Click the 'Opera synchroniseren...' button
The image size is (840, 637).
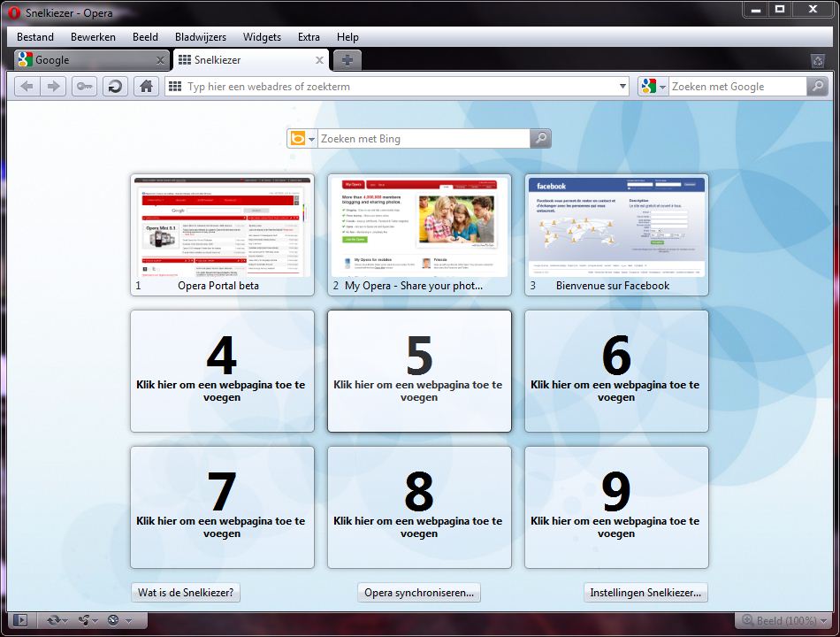[419, 593]
